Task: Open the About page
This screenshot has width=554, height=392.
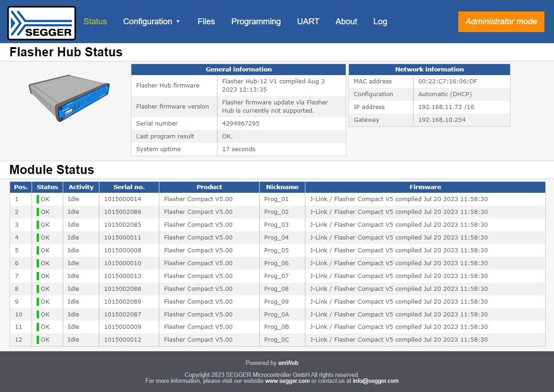Action: coord(346,22)
